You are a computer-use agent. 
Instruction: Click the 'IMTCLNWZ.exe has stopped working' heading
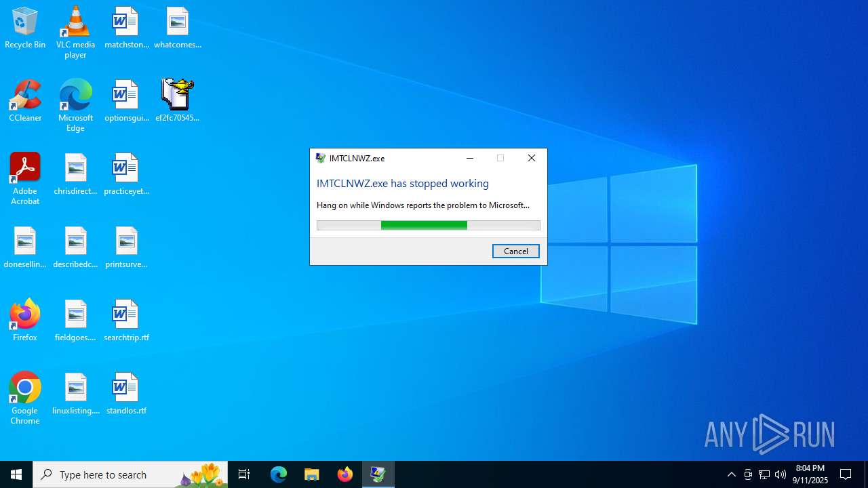point(403,183)
